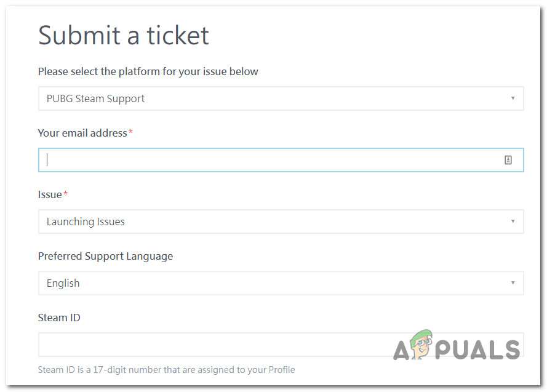Click the 'English' language selection
This screenshot has width=547, height=392.
click(x=63, y=283)
